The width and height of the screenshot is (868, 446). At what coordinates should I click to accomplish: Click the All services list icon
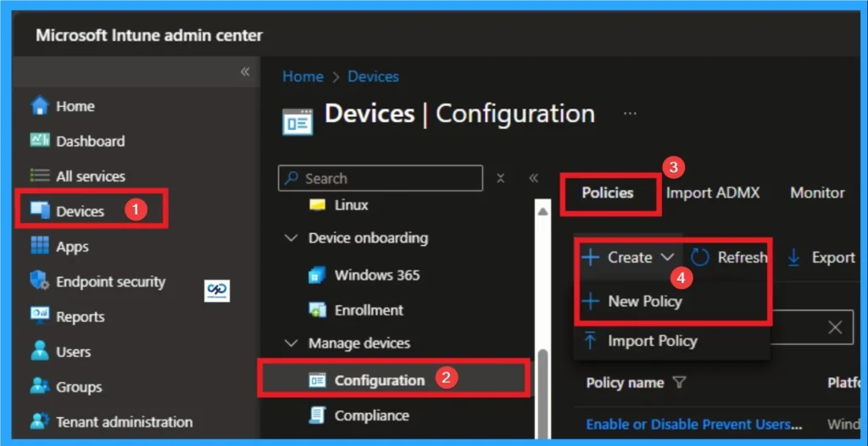pos(40,176)
